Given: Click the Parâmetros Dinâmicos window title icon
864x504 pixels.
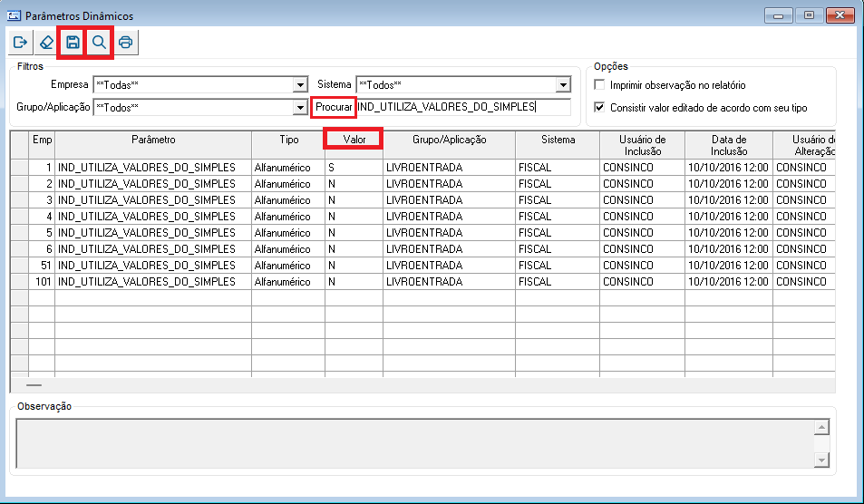Looking at the screenshot, I should (x=14, y=15).
